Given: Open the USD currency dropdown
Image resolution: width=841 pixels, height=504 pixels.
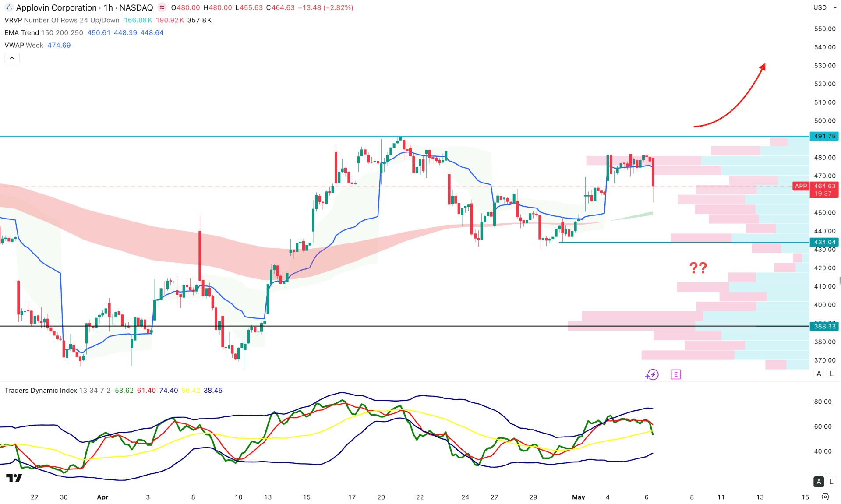Looking at the screenshot, I should [x=825, y=7].
